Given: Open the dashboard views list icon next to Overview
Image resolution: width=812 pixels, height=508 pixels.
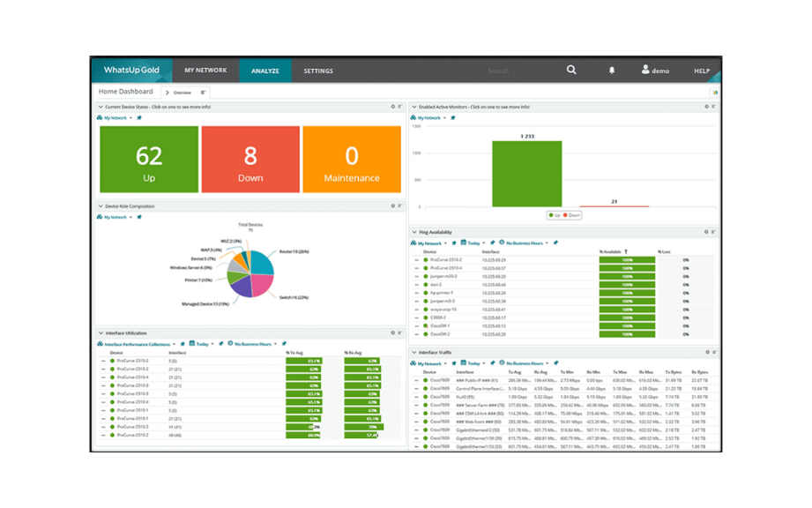Looking at the screenshot, I should (203, 93).
